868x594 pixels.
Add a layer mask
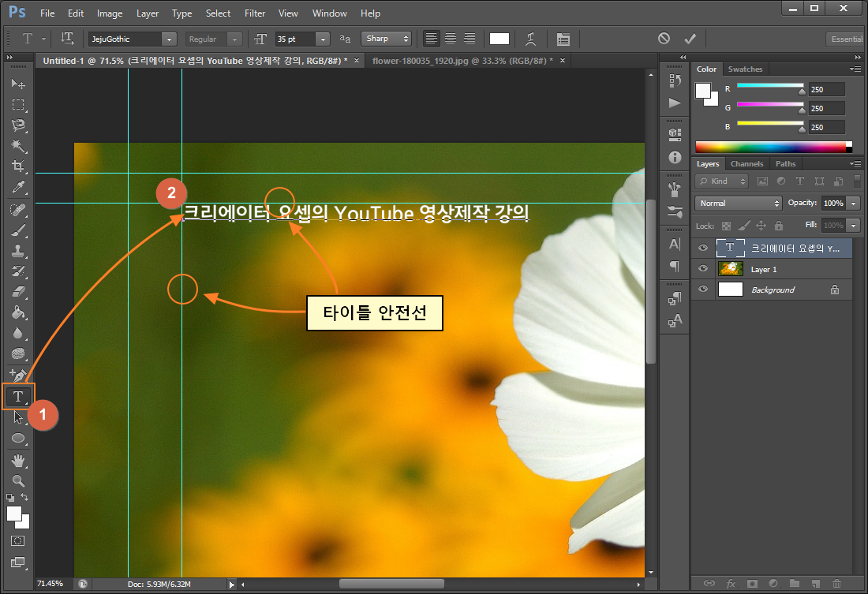click(x=752, y=583)
